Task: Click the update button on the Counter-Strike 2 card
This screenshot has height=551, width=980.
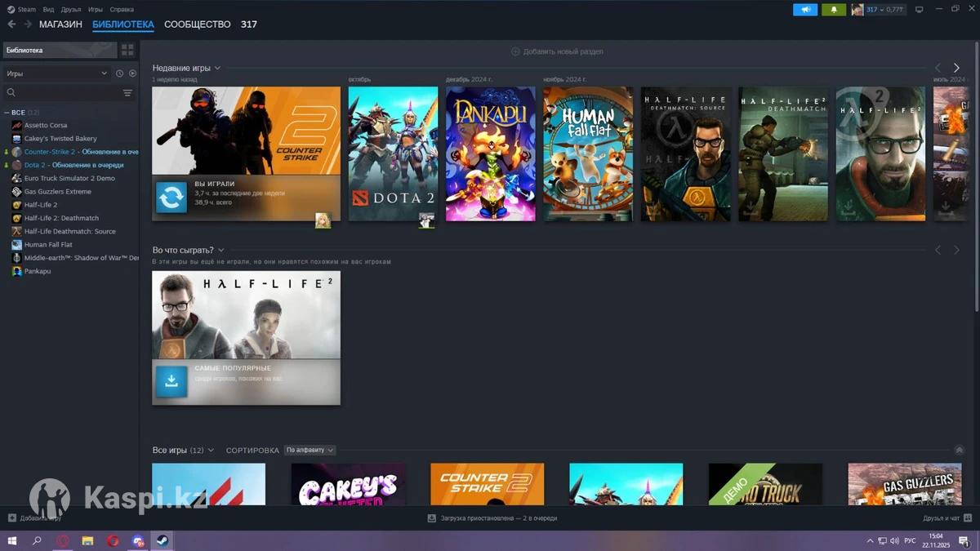Action: pos(171,198)
